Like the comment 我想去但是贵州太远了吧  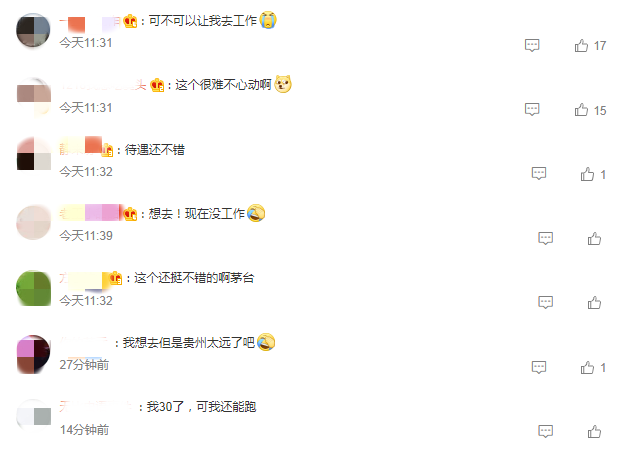587,368
